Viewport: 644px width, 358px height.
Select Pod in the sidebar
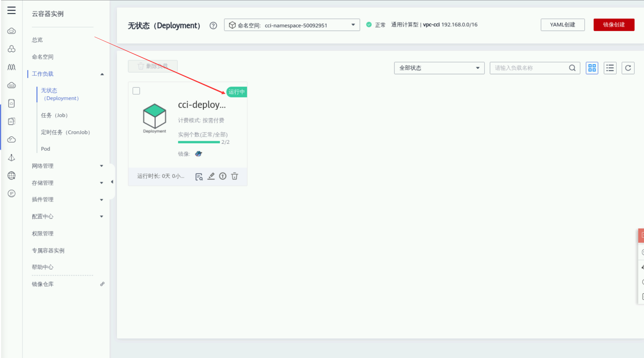[x=45, y=149]
